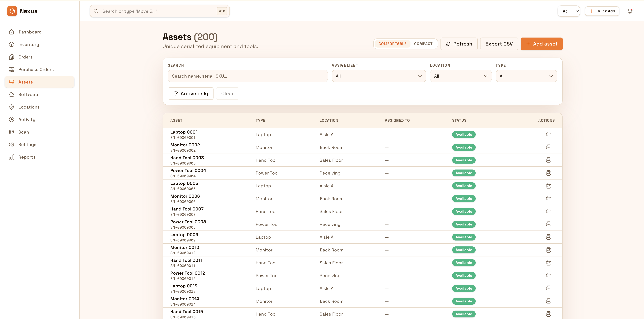Viewport: 644px width, 319px height.
Task: Navigate to the Inventory section
Action: pyautogui.click(x=28, y=44)
